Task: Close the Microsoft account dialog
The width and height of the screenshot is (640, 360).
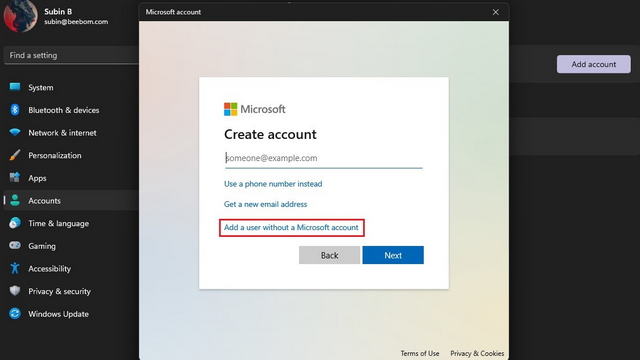Action: click(496, 12)
